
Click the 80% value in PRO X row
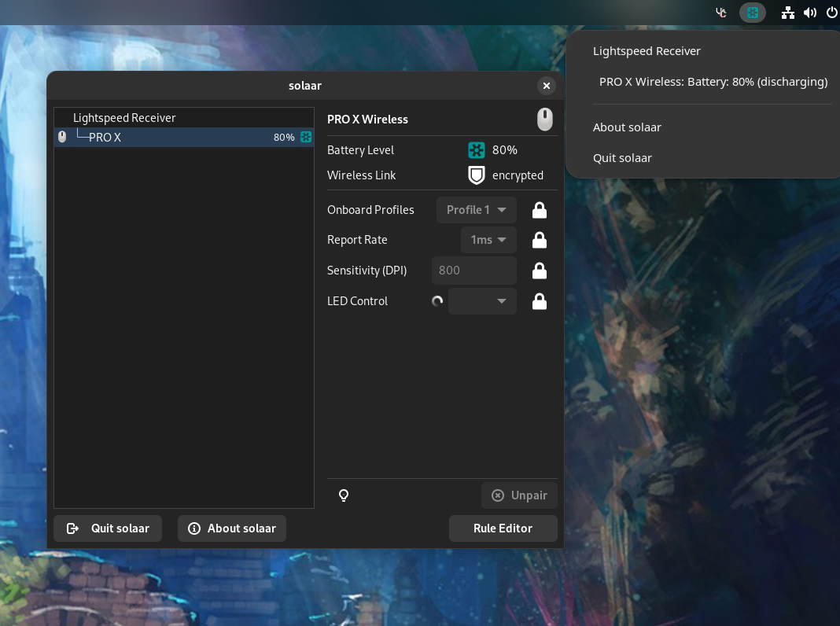coord(284,137)
